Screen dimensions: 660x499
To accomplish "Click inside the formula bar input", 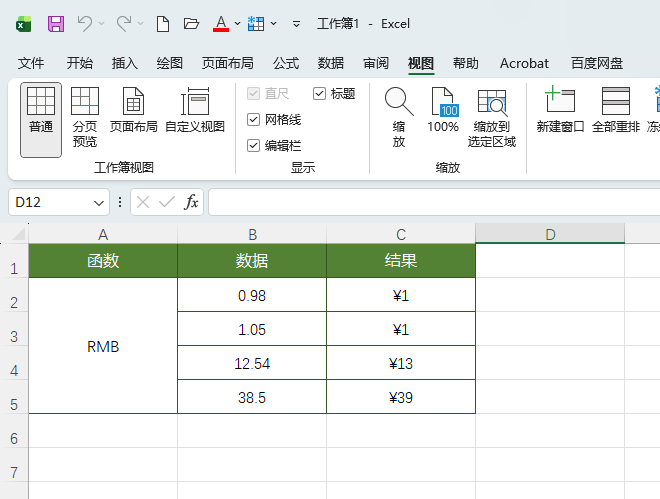I will click(434, 202).
